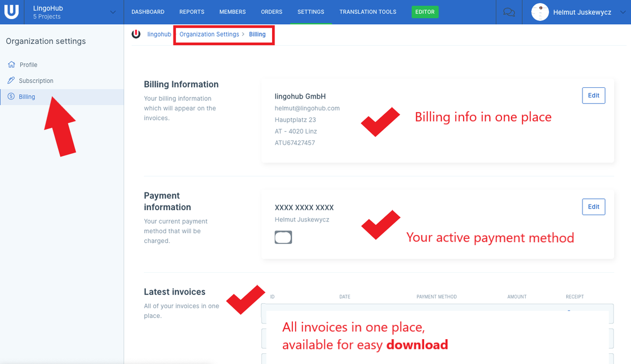Switch to the Orders tab
Viewport: 631px width, 364px height.
click(272, 12)
